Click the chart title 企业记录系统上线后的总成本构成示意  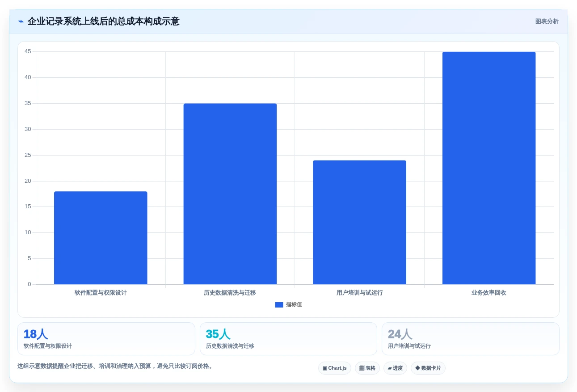coord(104,21)
